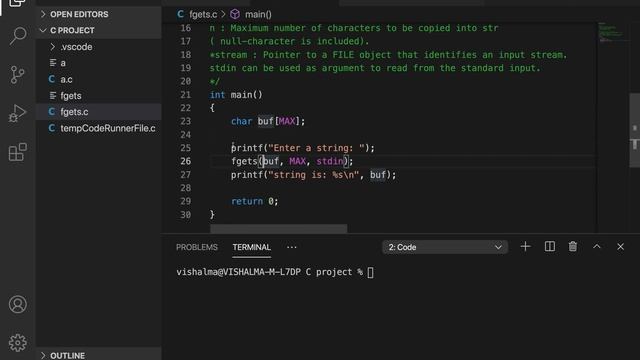Expand the .vscode folder
The image size is (640, 360).
(98, 47)
